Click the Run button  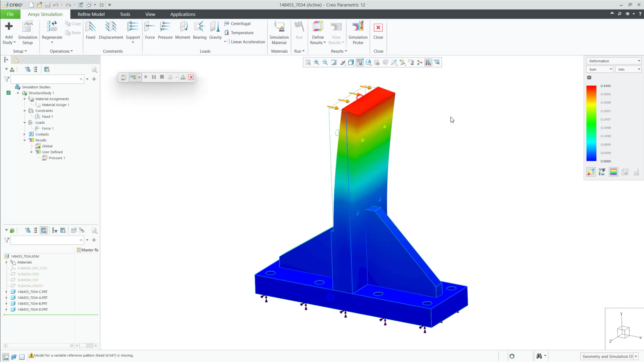(x=299, y=30)
